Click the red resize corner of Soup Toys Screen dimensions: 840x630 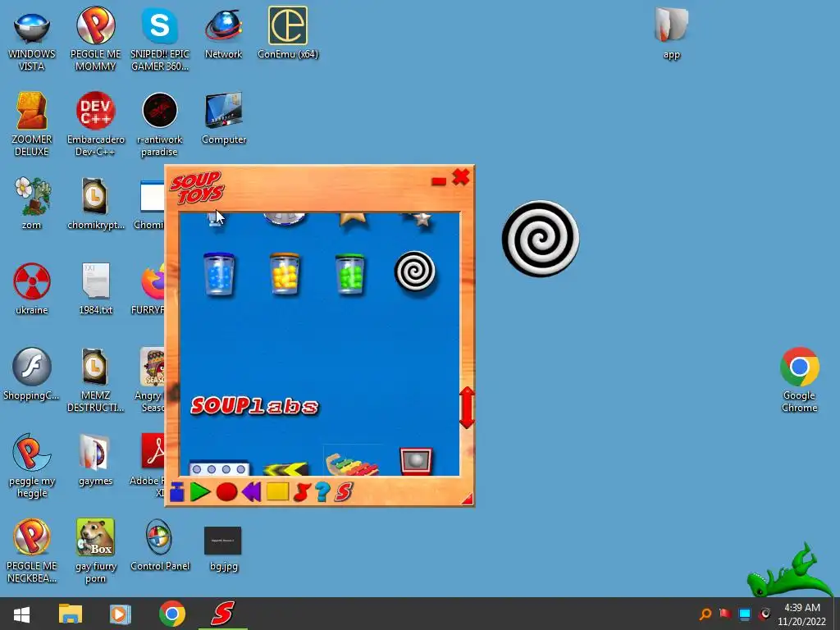point(467,500)
